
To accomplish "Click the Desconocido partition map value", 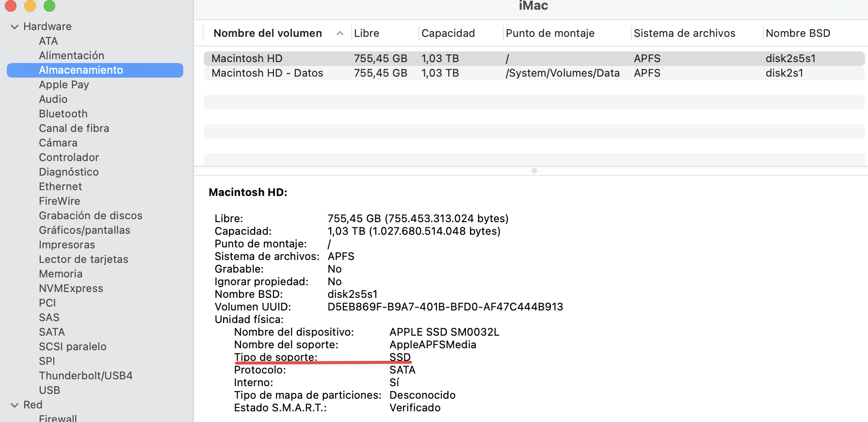I will coord(422,395).
